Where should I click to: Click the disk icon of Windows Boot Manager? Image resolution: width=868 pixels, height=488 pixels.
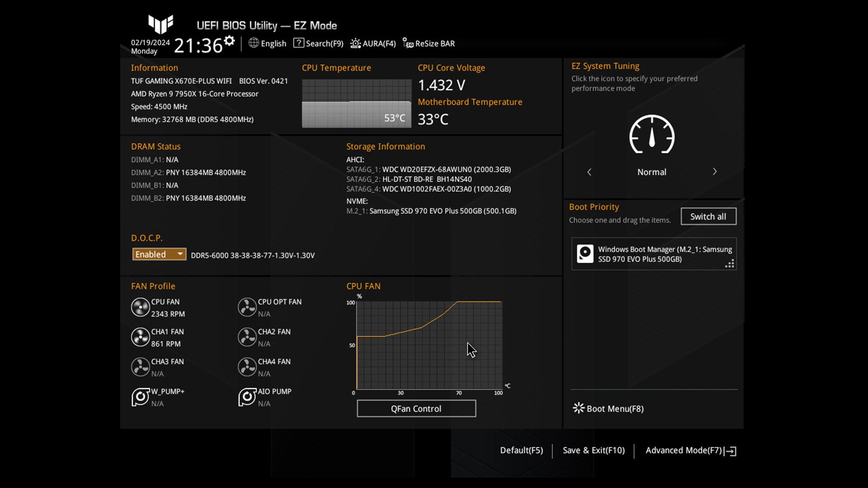[x=585, y=254]
